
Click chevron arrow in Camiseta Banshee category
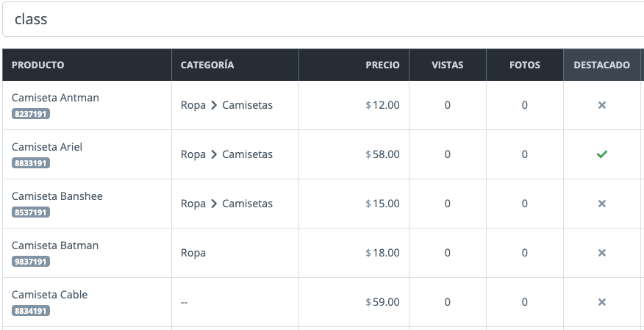[214, 204]
